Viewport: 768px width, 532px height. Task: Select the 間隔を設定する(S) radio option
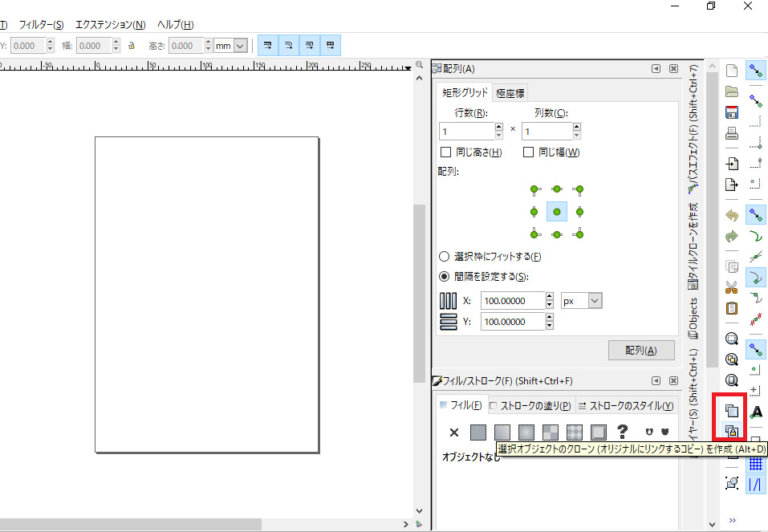coord(445,277)
